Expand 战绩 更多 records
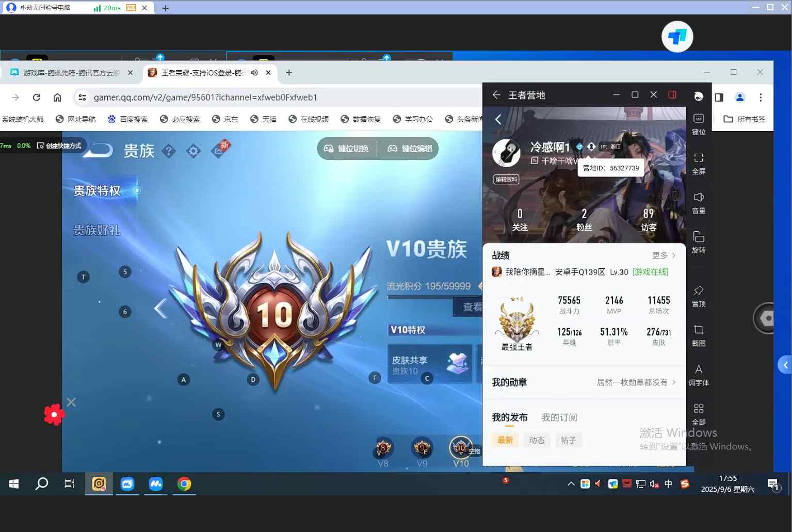The width and height of the screenshot is (792, 532). tap(664, 255)
